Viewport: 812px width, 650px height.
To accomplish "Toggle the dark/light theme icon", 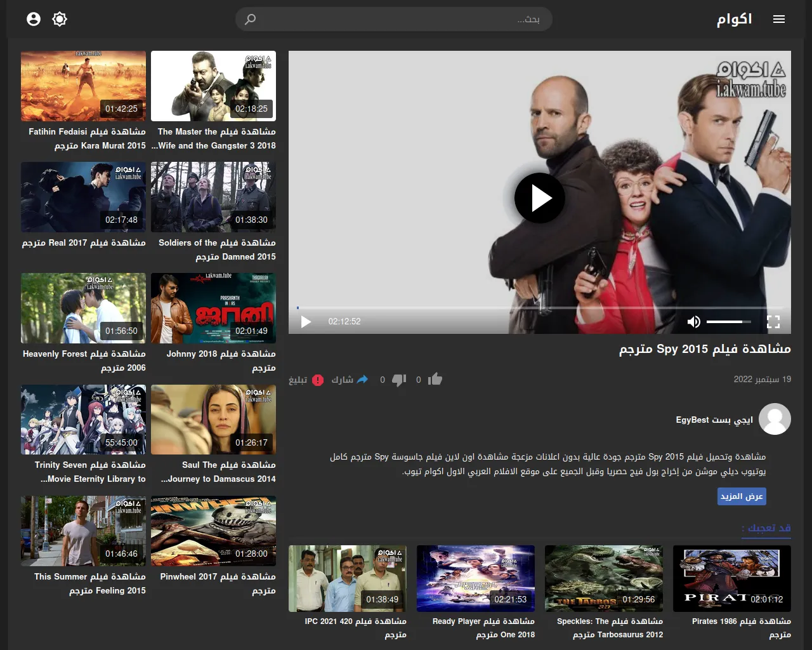I will click(60, 19).
